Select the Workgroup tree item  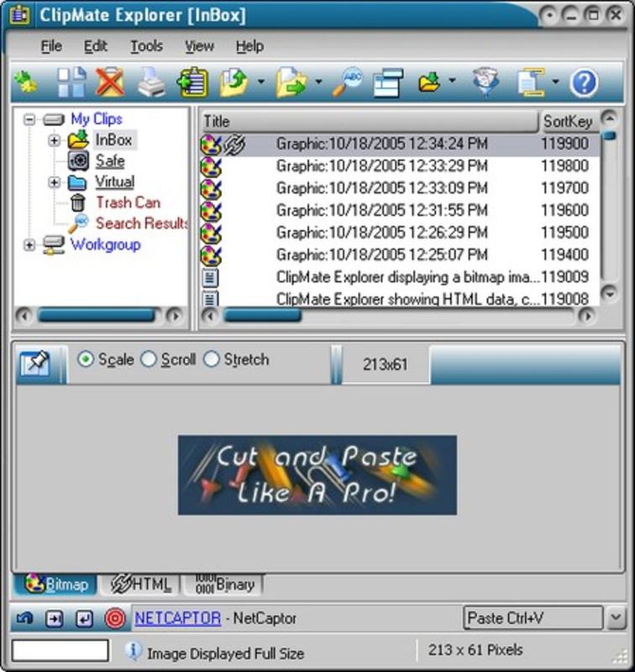105,244
